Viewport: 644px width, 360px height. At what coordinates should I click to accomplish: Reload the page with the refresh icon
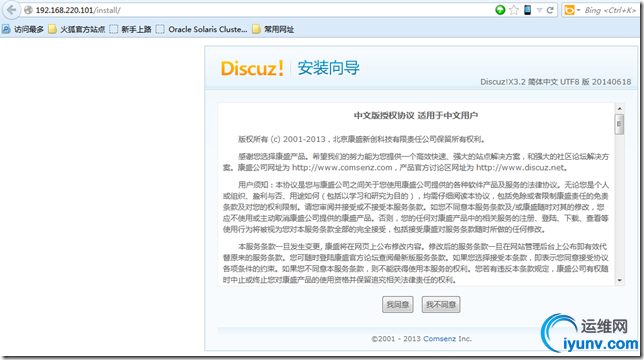pyautogui.click(x=550, y=10)
